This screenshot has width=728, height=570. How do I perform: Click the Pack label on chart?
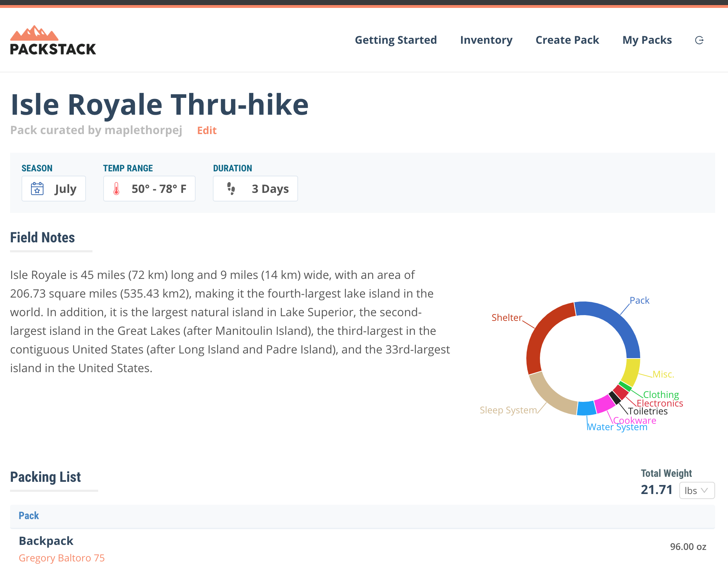coord(640,300)
